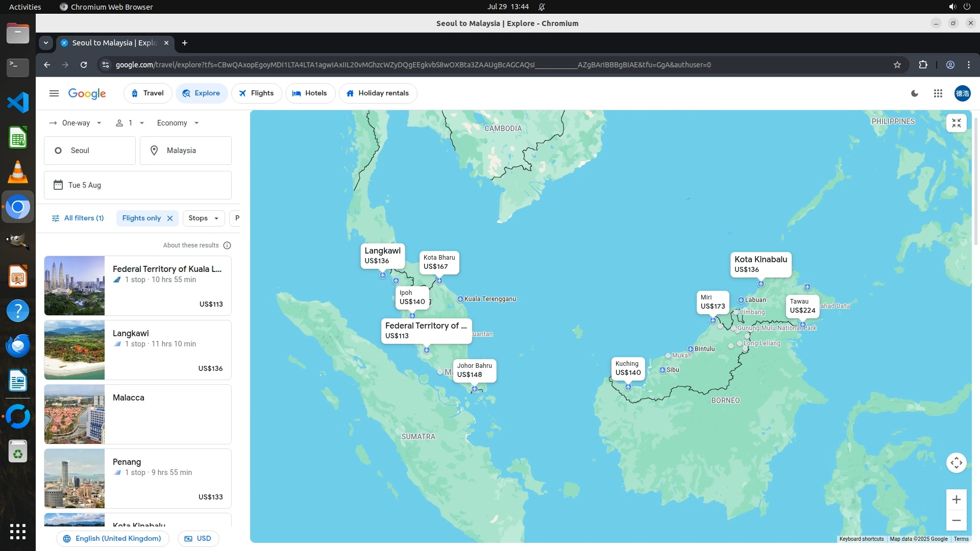This screenshot has width=980, height=551.
Task: Click the Tue 5 Aug date field
Action: pos(137,185)
